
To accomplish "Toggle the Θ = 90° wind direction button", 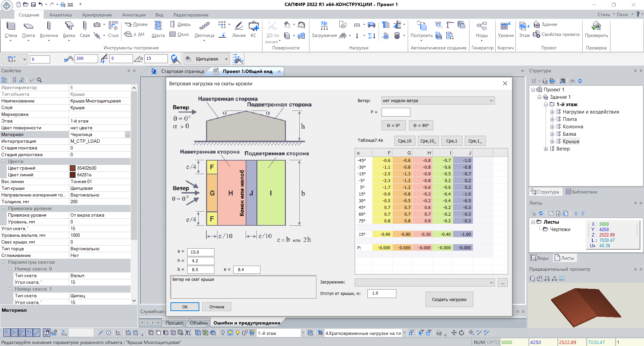I will click(x=421, y=125).
